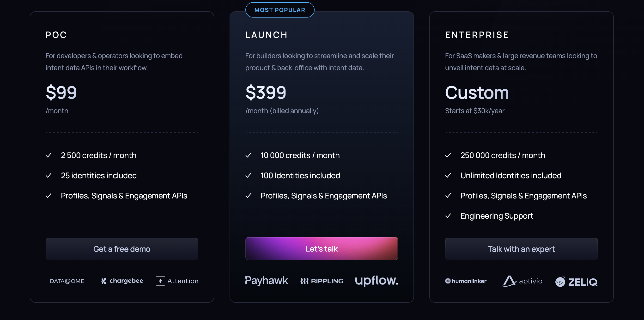Click the aptivio logo

click(522, 281)
